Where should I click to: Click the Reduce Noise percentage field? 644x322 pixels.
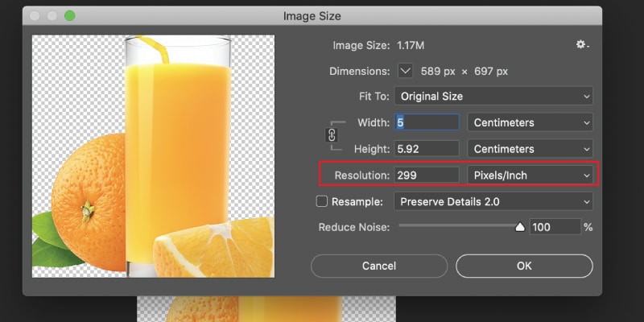pyautogui.click(x=554, y=227)
